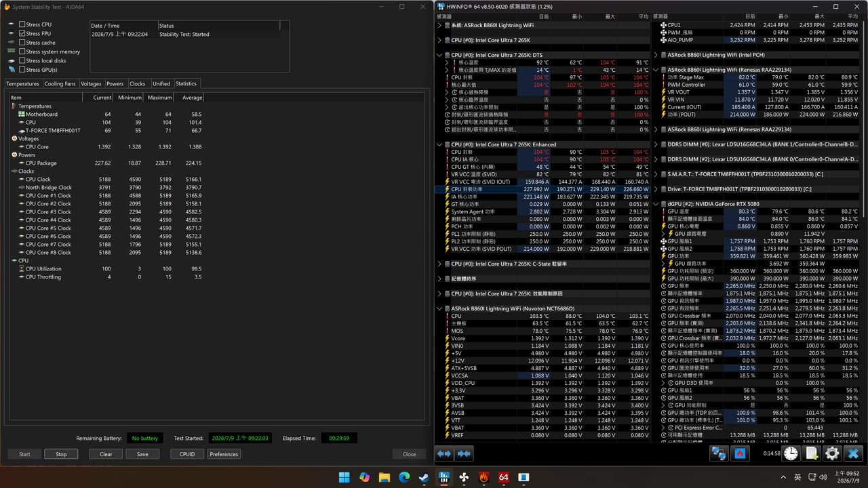Stop the stability test
The height and width of the screenshot is (488, 868).
click(61, 454)
